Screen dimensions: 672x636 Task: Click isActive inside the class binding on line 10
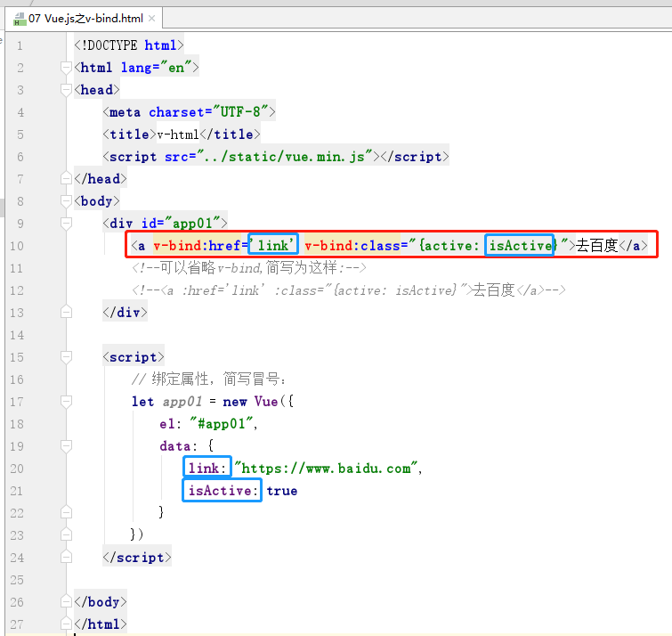click(x=520, y=246)
